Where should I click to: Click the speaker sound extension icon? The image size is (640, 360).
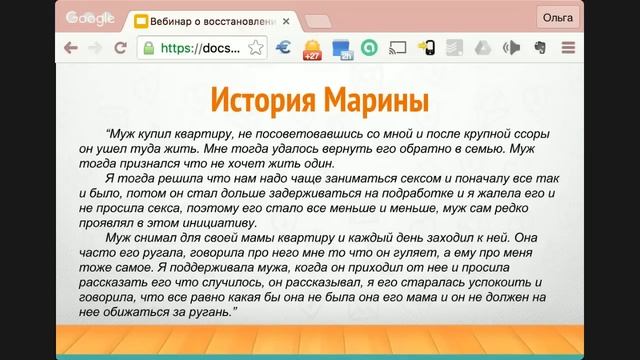click(x=511, y=48)
